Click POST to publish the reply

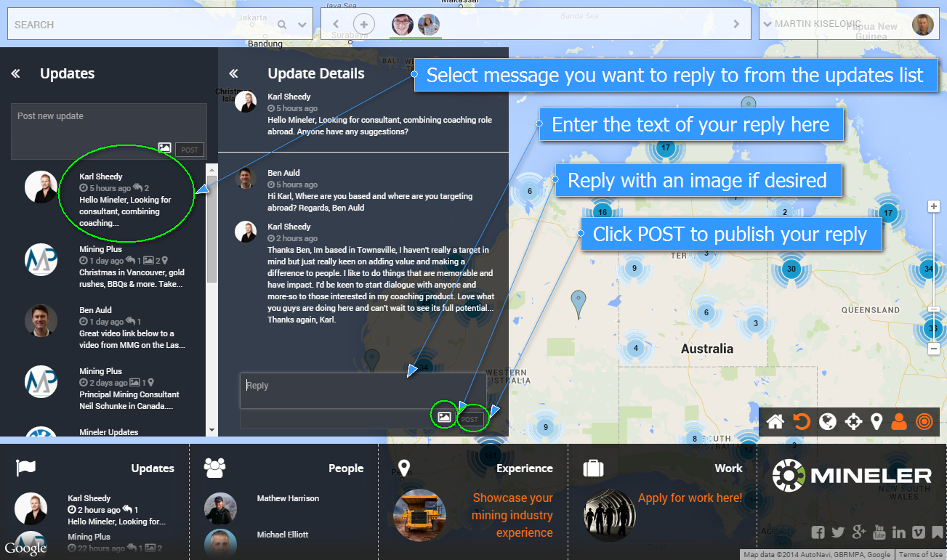(470, 419)
